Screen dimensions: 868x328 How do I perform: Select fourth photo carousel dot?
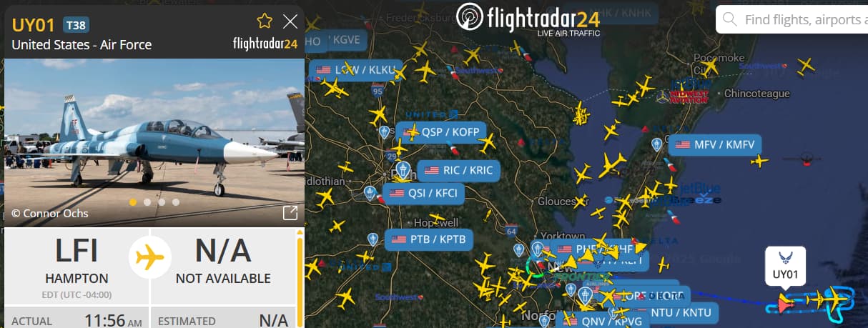click(176, 202)
